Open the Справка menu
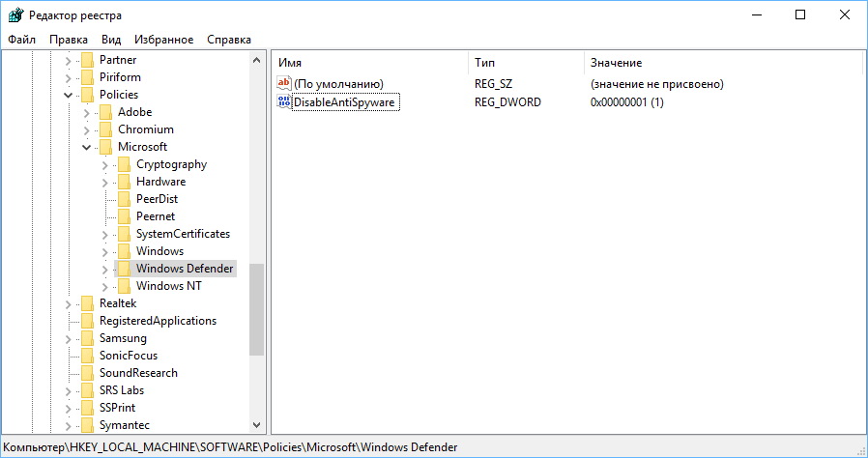Image resolution: width=868 pixels, height=458 pixels. click(229, 40)
